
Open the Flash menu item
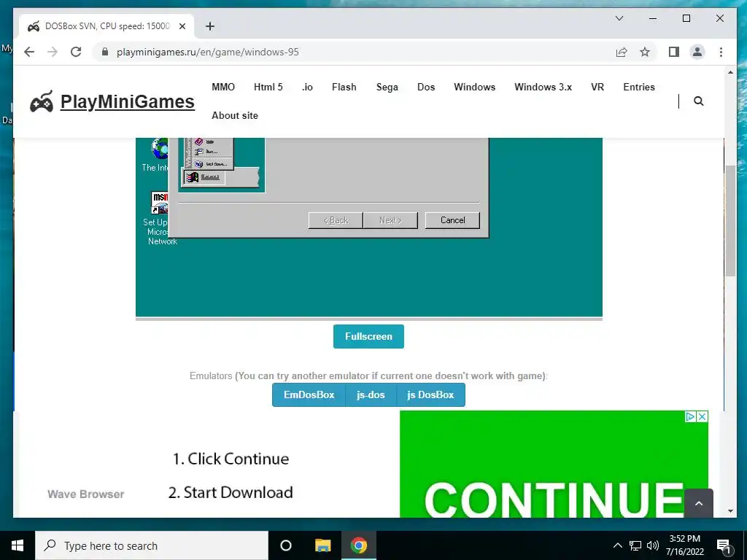pyautogui.click(x=344, y=87)
